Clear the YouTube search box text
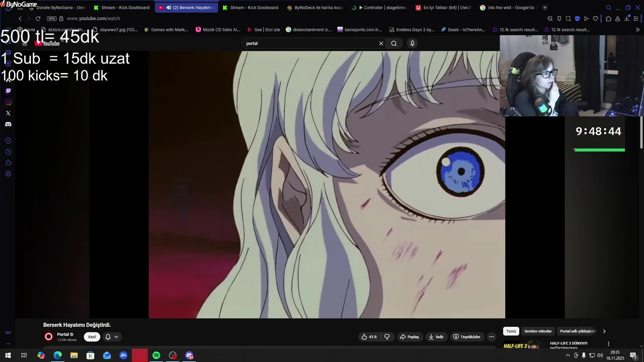644x362 pixels. click(381, 43)
